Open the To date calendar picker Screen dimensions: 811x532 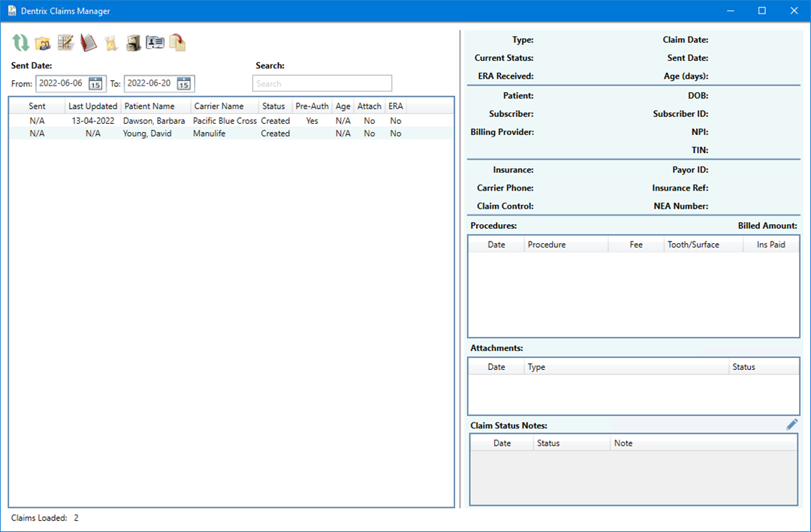[x=184, y=83]
